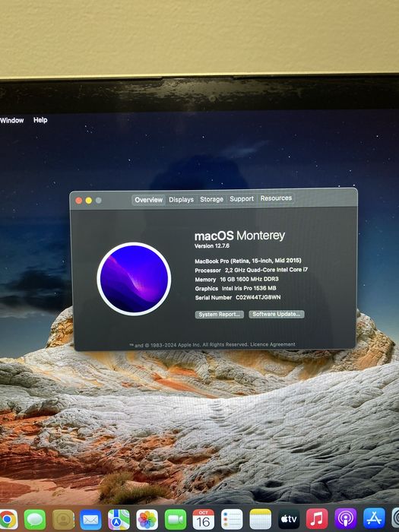Open Photos app in the Dock
Screen dimensions: 399x532
pyautogui.click(x=147, y=519)
